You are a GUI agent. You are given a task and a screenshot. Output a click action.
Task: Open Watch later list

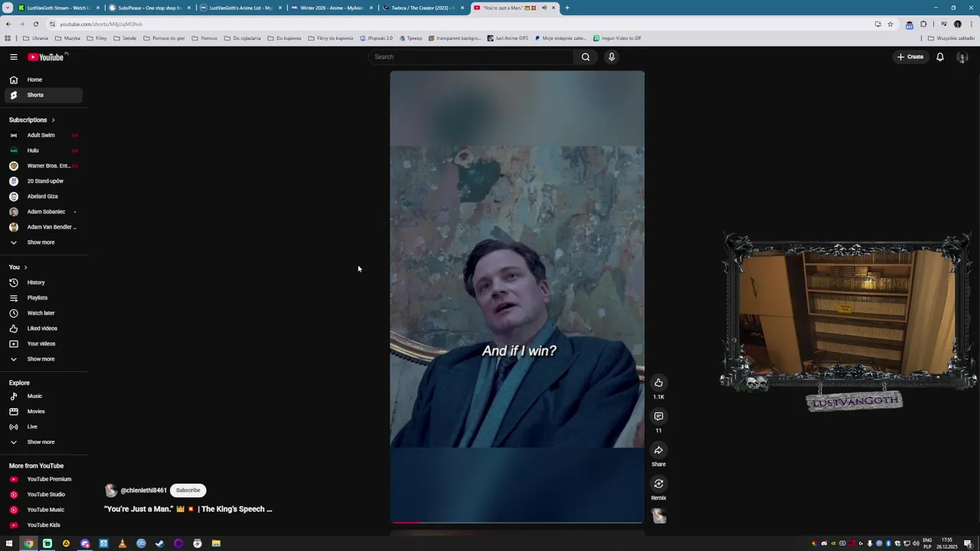42,313
